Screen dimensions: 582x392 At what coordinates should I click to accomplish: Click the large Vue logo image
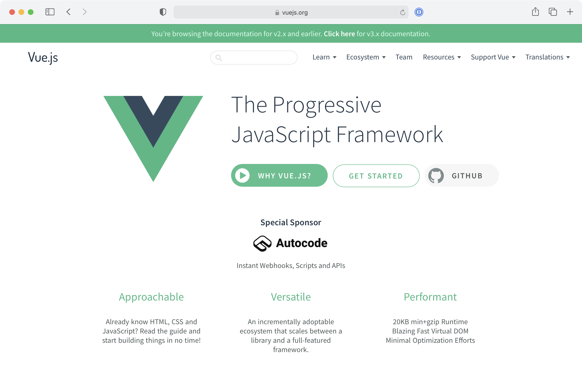(153, 139)
